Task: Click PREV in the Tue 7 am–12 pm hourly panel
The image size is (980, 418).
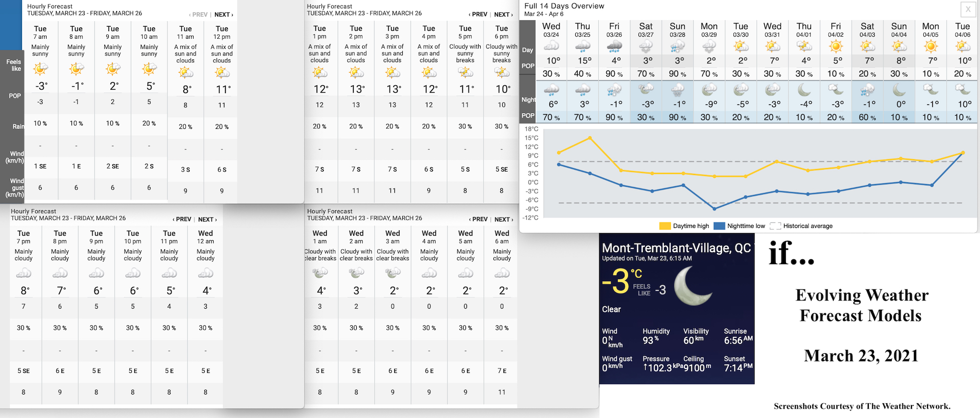Action: tap(198, 15)
